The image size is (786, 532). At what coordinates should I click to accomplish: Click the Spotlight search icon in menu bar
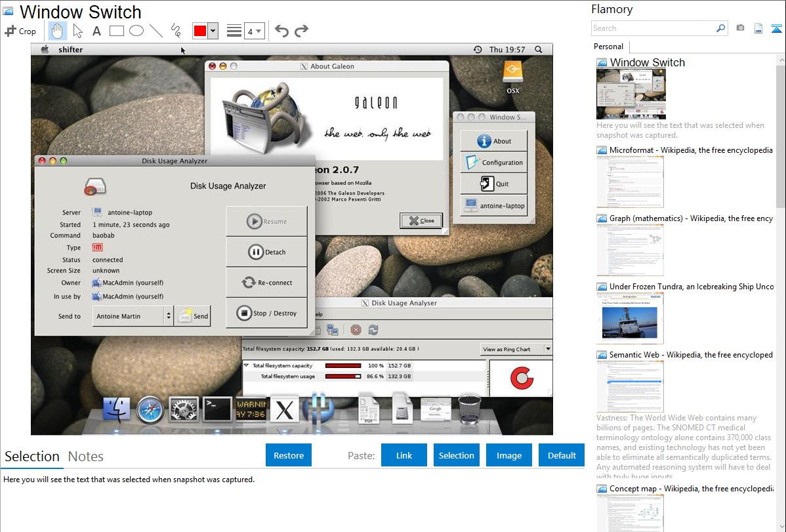539,50
